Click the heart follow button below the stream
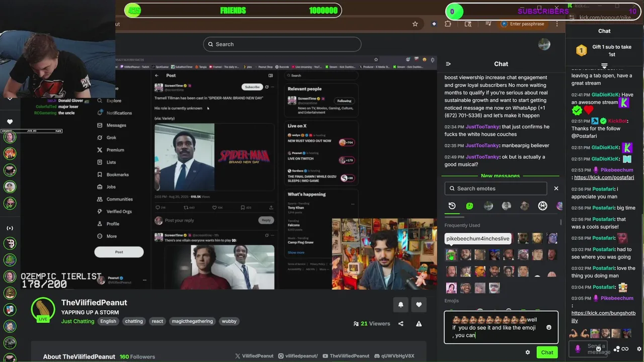Viewport: 644px width, 362px height. [419, 304]
